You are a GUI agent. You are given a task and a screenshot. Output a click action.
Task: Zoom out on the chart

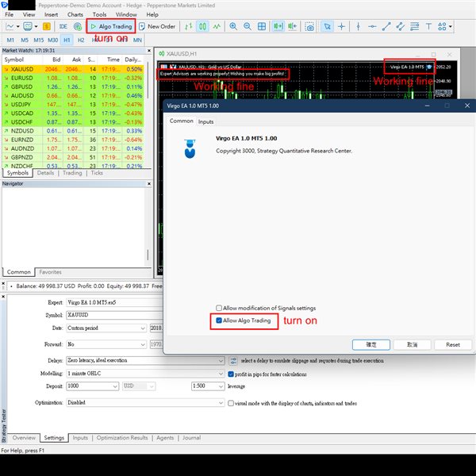click(248, 27)
